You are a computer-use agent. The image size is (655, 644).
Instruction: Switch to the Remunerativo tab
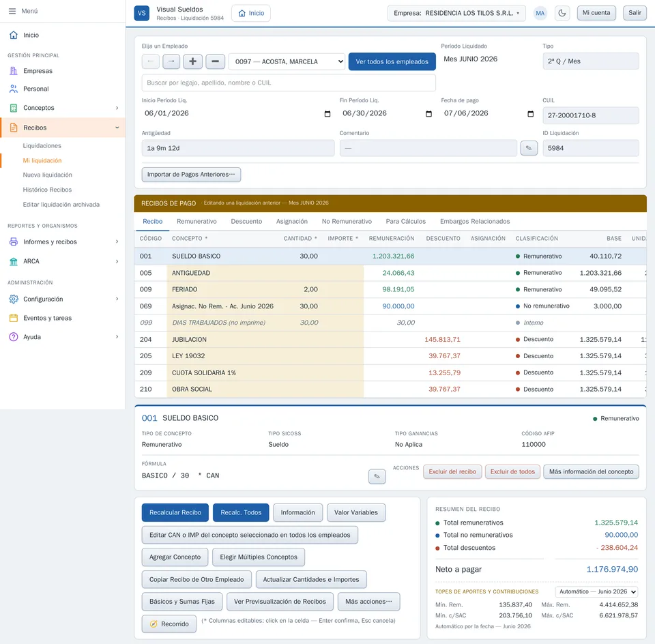[x=196, y=221]
